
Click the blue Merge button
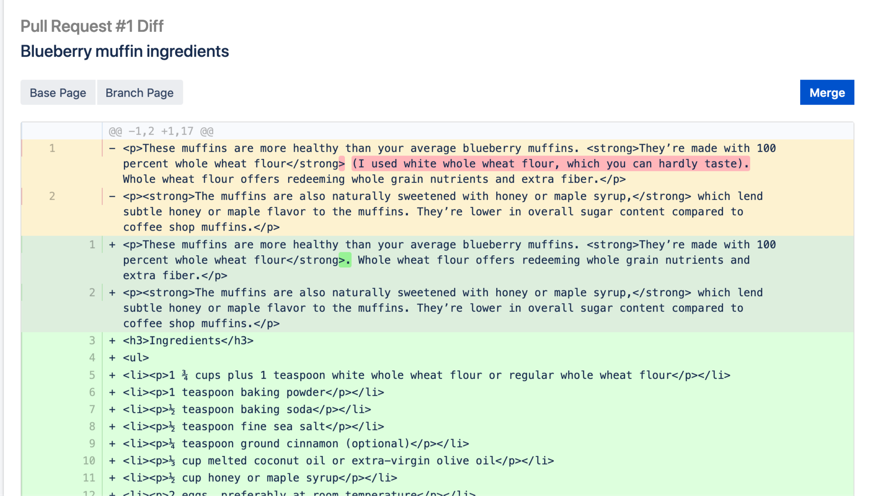coord(826,93)
